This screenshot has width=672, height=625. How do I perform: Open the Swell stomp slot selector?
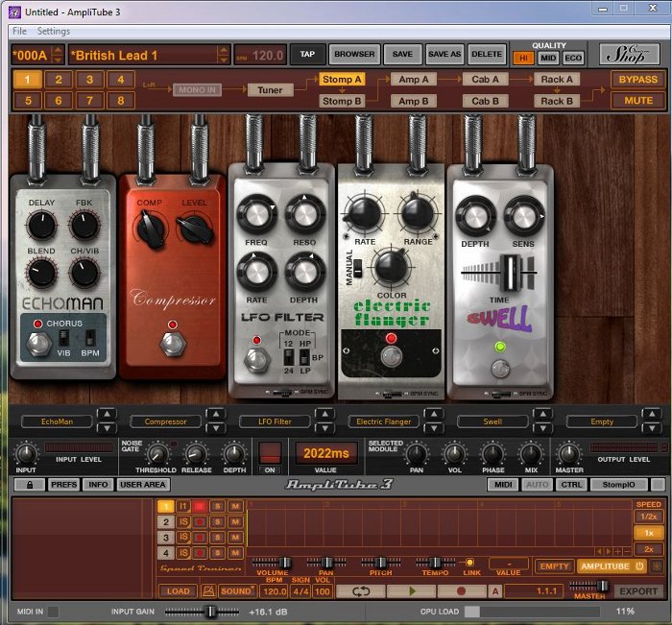tap(492, 421)
